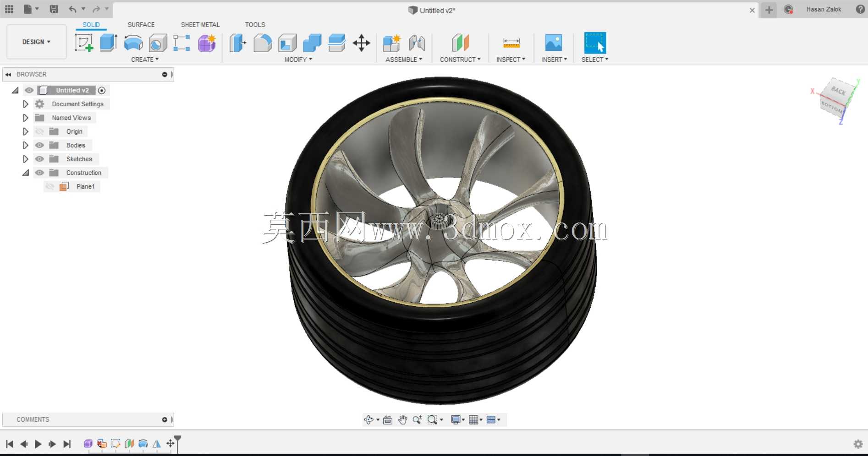Expand the Named Views node
868x456 pixels.
point(25,118)
